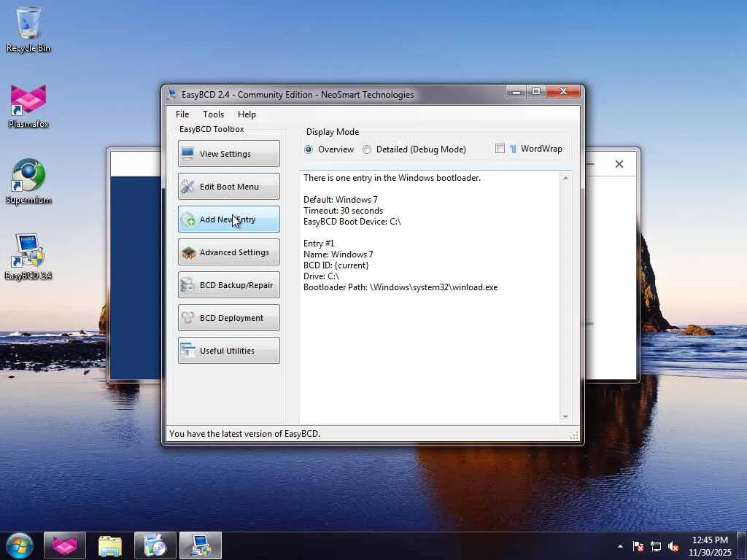
Task: Enable the WordWrap checkbox
Action: pyautogui.click(x=500, y=149)
